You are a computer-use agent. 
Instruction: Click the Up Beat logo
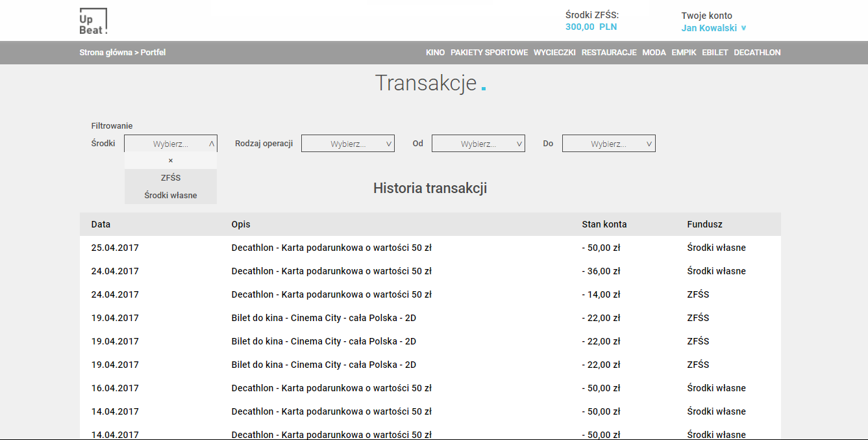[x=93, y=21]
